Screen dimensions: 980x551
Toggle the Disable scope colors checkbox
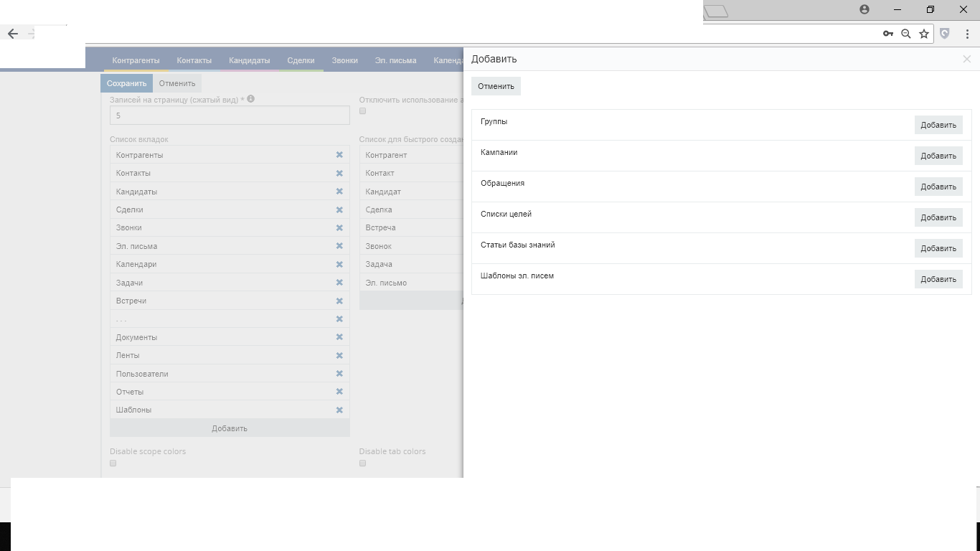click(x=113, y=463)
